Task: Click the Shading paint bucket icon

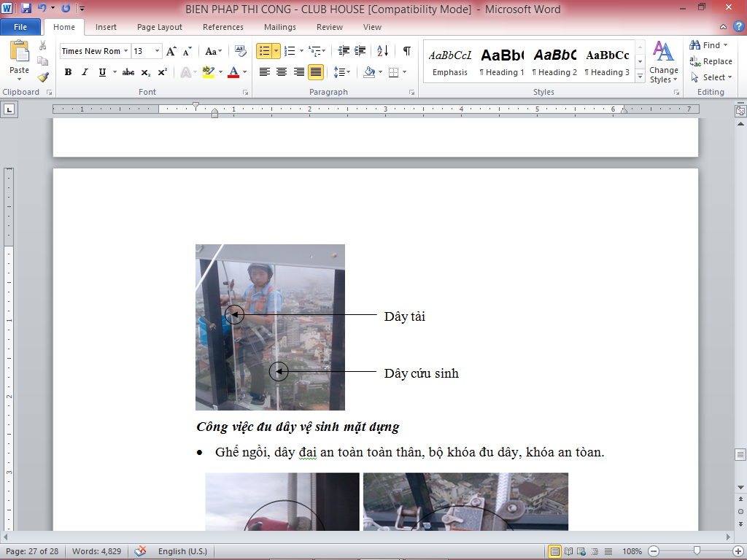Action: (x=369, y=72)
